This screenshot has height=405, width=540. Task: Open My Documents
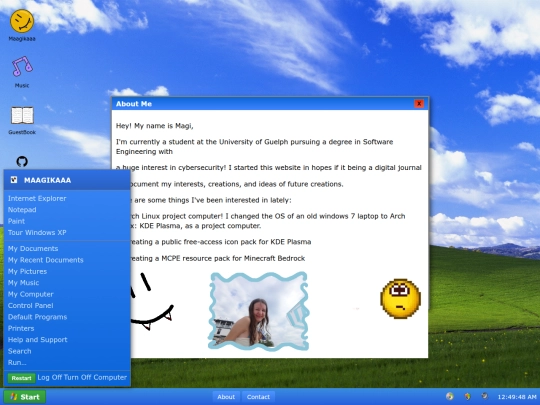point(33,249)
